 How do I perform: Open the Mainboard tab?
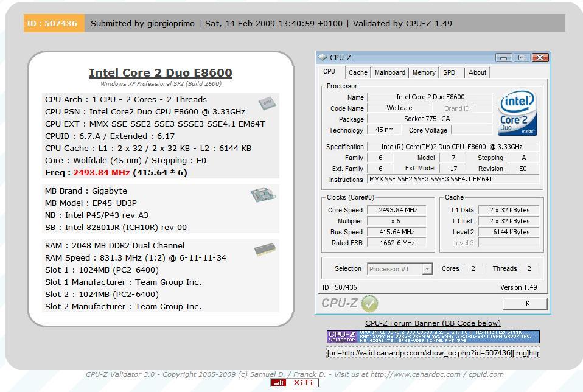(390, 72)
